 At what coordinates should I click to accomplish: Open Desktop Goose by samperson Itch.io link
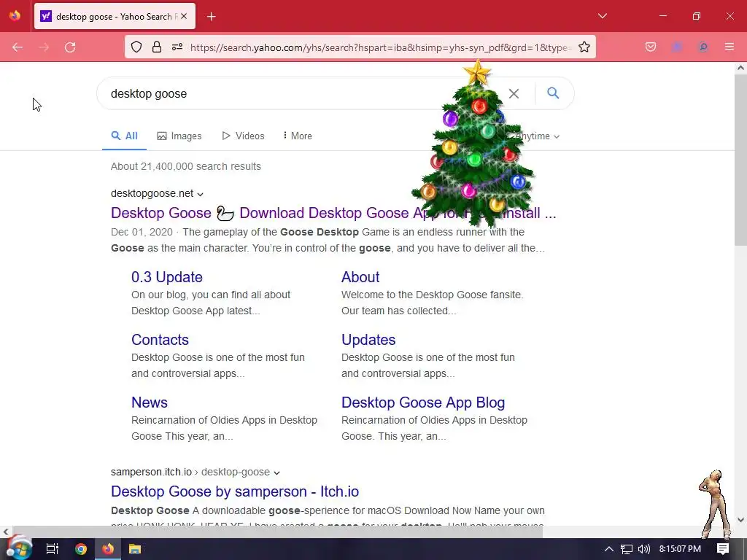point(235,491)
